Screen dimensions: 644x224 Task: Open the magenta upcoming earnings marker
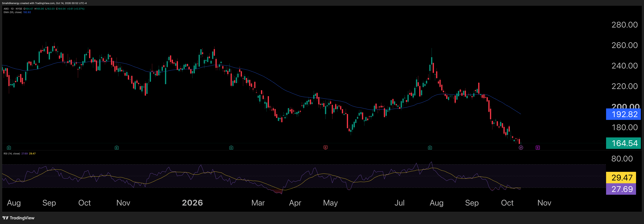(538, 148)
